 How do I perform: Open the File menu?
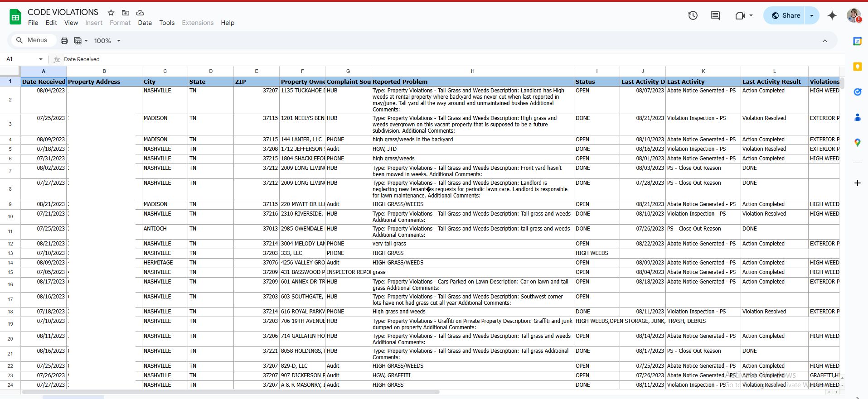pos(33,23)
